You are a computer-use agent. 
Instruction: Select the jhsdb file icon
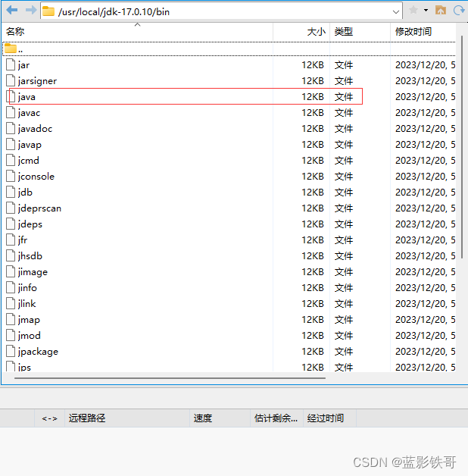[x=11, y=255]
